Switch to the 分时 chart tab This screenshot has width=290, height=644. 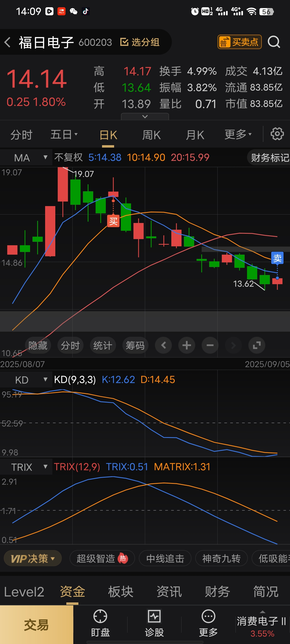pos(21,135)
